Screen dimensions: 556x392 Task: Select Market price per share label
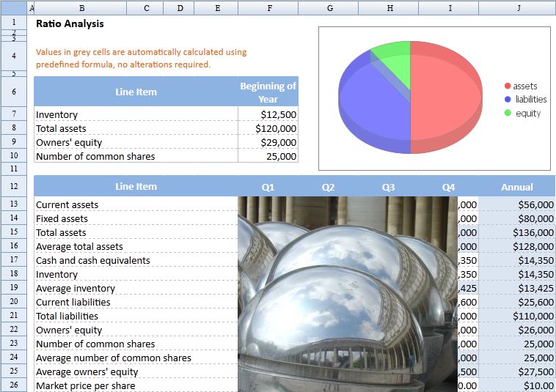click(x=86, y=385)
